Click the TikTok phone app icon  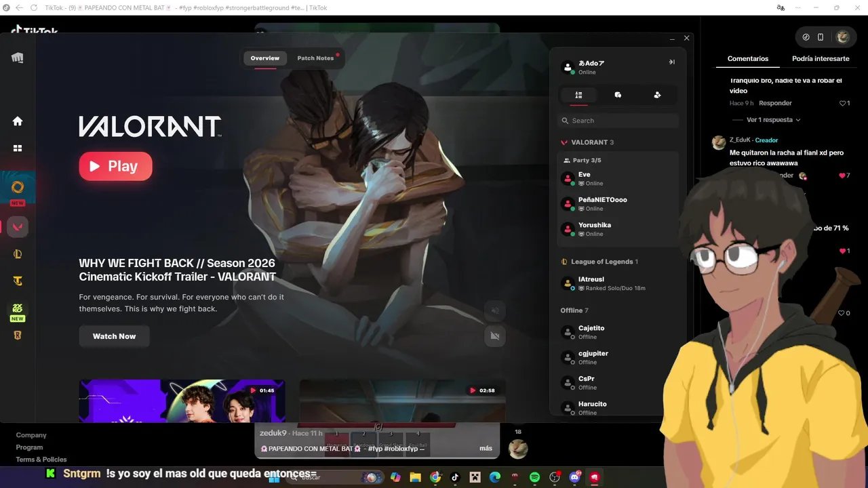[821, 37]
